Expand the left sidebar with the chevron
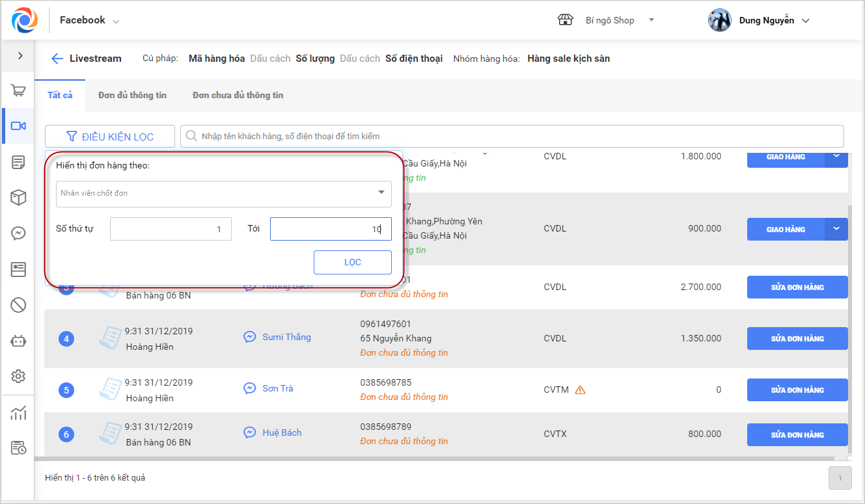This screenshot has height=504, width=865. (x=20, y=56)
